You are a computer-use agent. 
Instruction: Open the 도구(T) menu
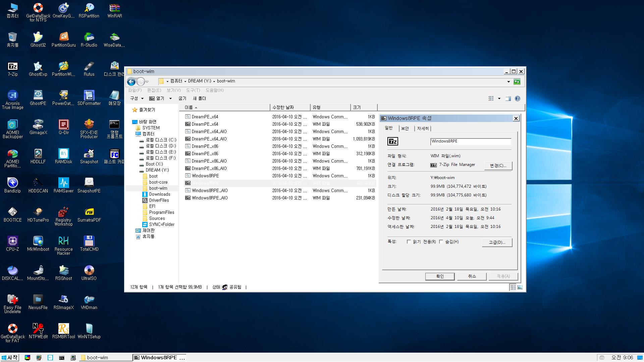[x=193, y=90]
